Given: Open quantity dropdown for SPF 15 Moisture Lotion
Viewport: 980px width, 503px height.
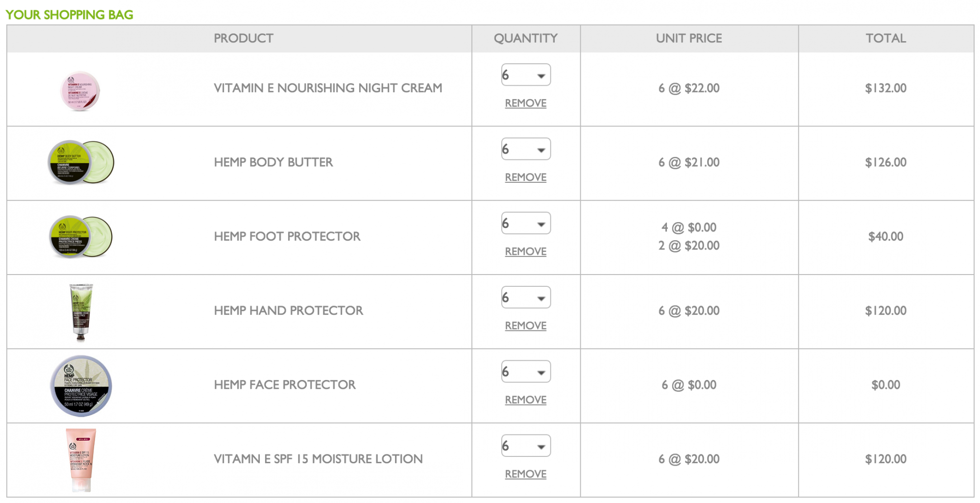Looking at the screenshot, I should 526,446.
